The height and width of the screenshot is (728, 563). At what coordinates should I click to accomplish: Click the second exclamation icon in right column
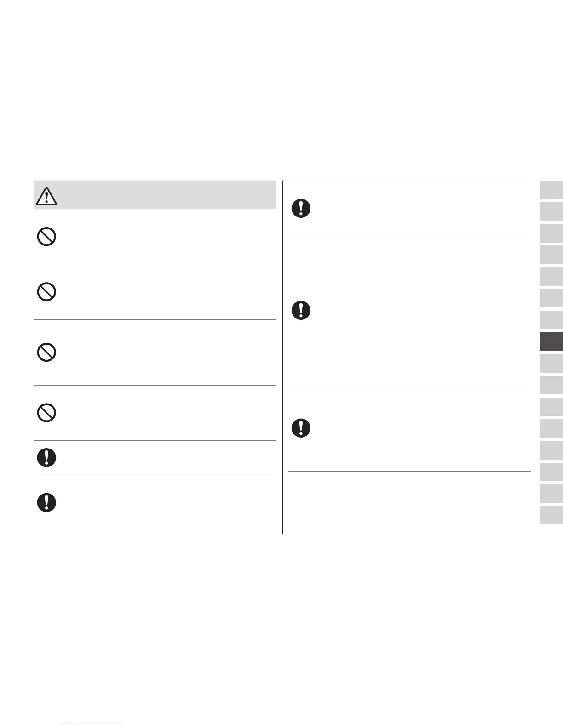point(301,311)
